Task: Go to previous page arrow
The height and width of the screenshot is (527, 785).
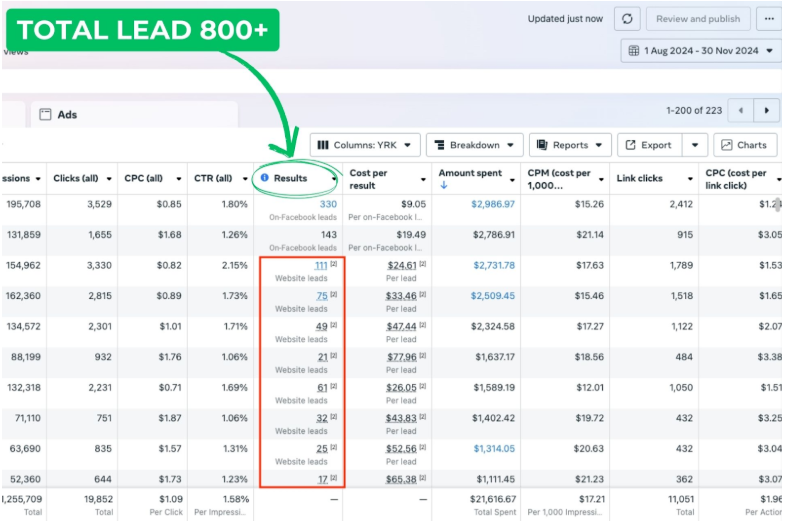Action: [740, 110]
